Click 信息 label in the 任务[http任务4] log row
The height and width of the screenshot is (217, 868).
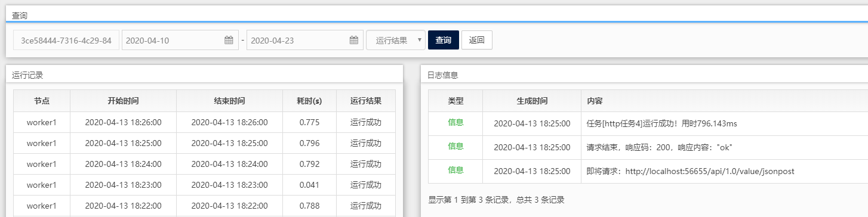[455, 122]
